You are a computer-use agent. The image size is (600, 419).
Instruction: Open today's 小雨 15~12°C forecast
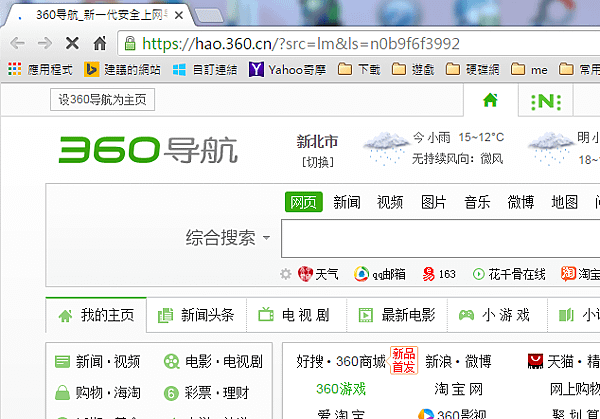click(x=458, y=137)
